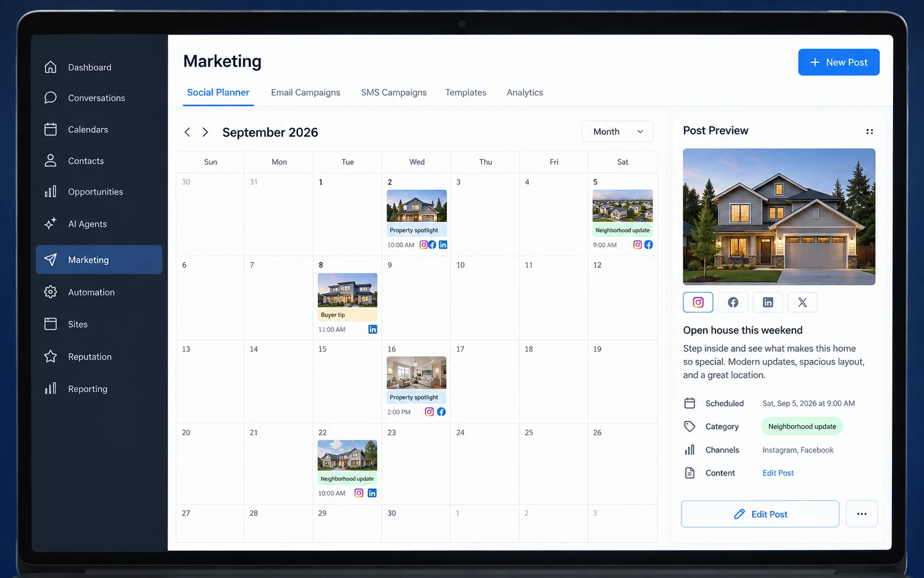Open the Templates tab

465,93
